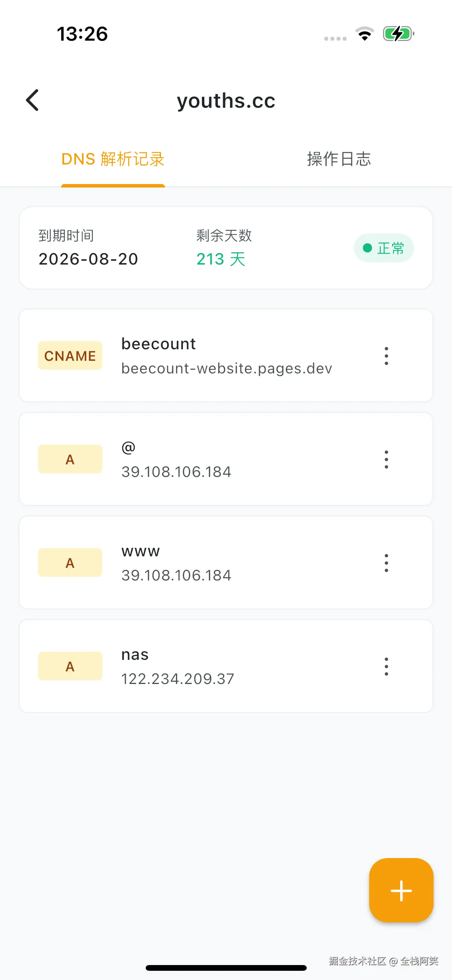Tap the CNAME type badge on beecount

[70, 355]
